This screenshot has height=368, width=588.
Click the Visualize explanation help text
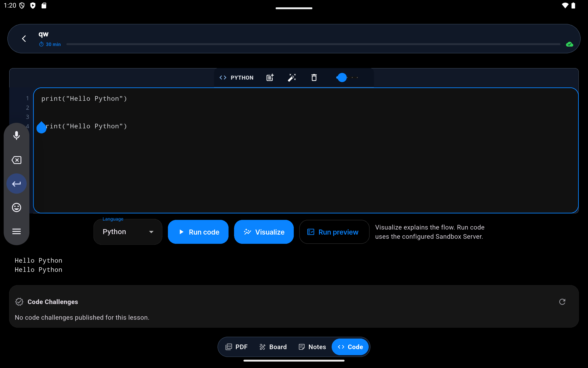tap(430, 232)
